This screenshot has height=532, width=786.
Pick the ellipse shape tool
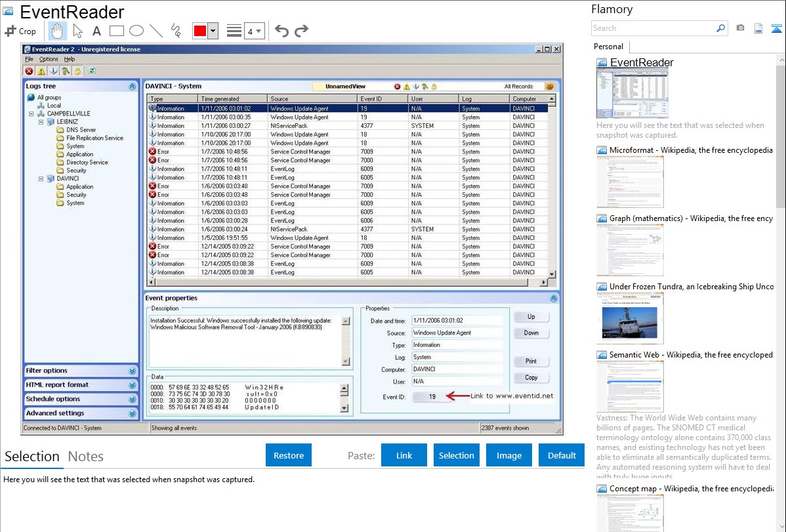136,31
